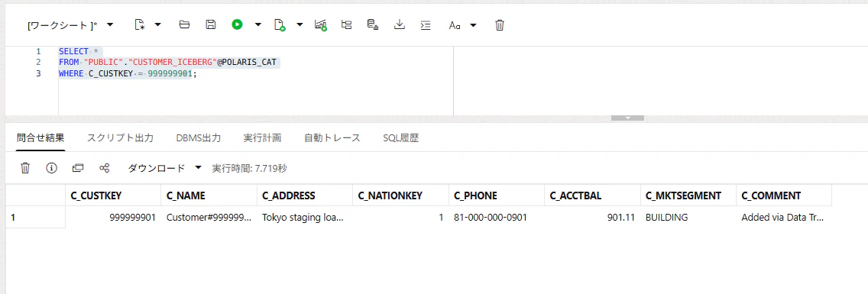Select the 81-000-000-0901 phone cell
The height and width of the screenshot is (294, 868).
(496, 218)
